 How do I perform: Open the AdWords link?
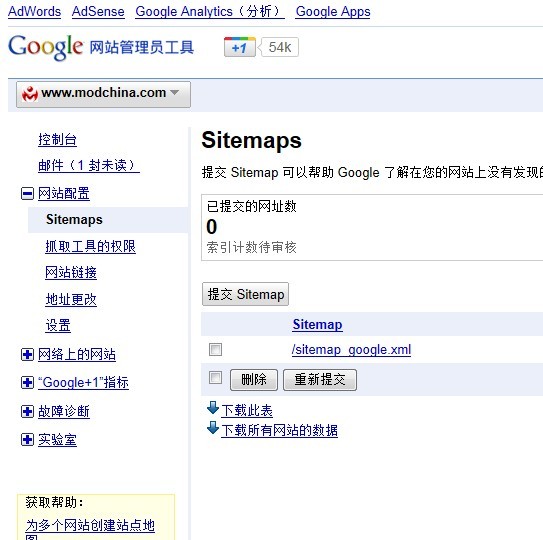34,11
